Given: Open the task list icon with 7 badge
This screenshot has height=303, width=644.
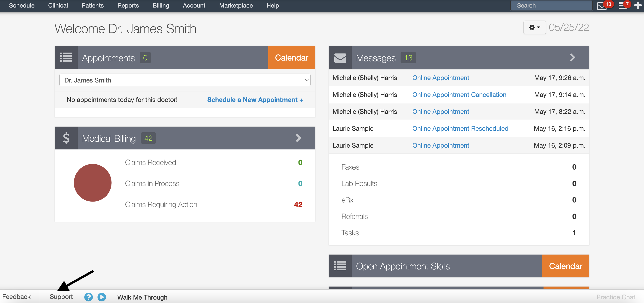Looking at the screenshot, I should click(x=623, y=5).
